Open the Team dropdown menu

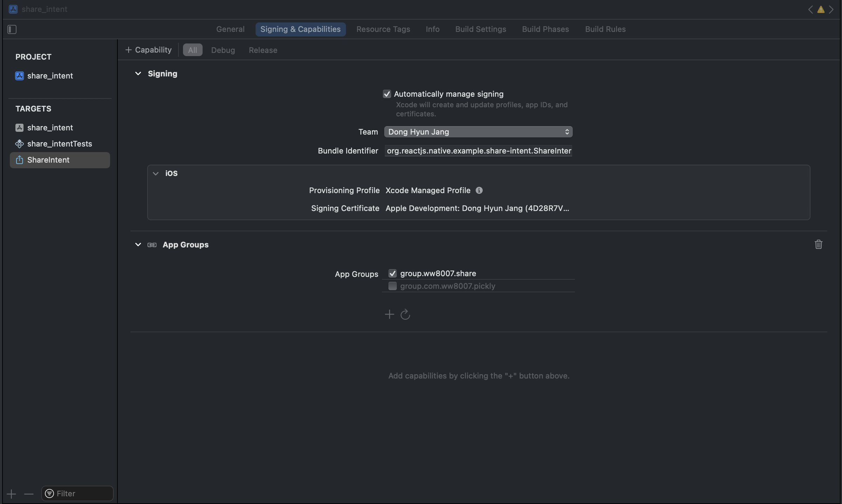(x=478, y=132)
